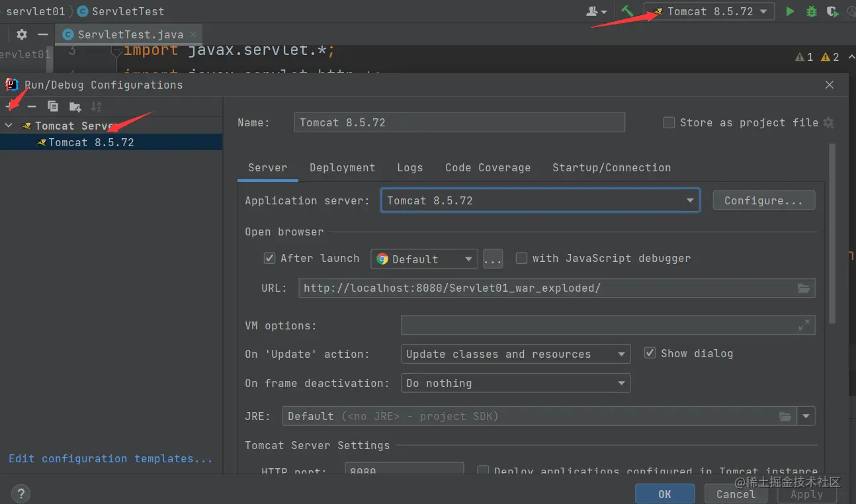Viewport: 856px width, 504px height.
Task: Click the dialog's vertical scrollbar
Action: [832, 233]
